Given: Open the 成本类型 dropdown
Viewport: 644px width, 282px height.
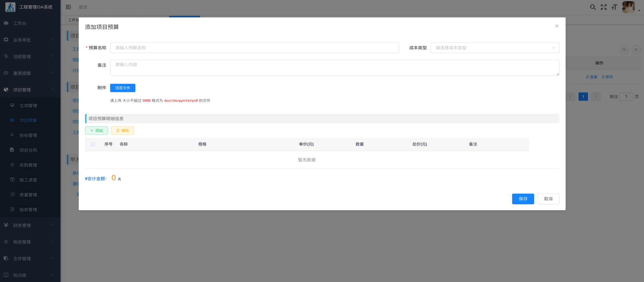Looking at the screenshot, I should pyautogui.click(x=495, y=48).
